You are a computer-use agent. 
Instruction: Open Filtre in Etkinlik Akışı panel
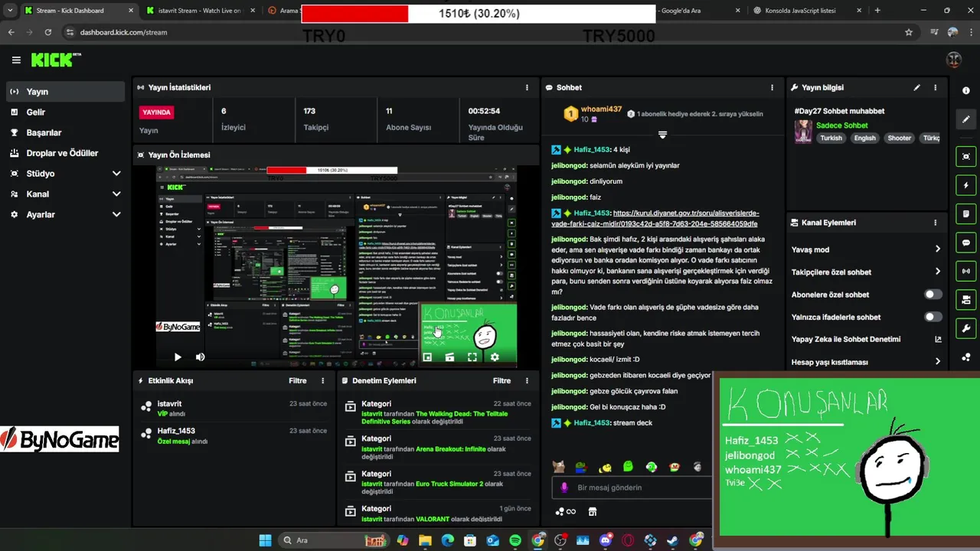(x=298, y=380)
